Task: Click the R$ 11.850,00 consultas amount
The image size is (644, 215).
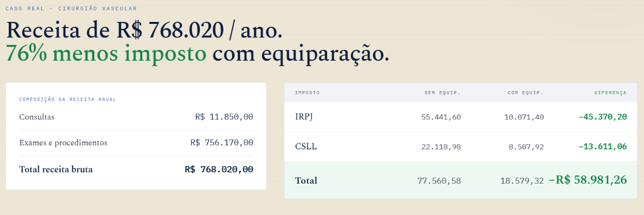Action: (x=224, y=117)
